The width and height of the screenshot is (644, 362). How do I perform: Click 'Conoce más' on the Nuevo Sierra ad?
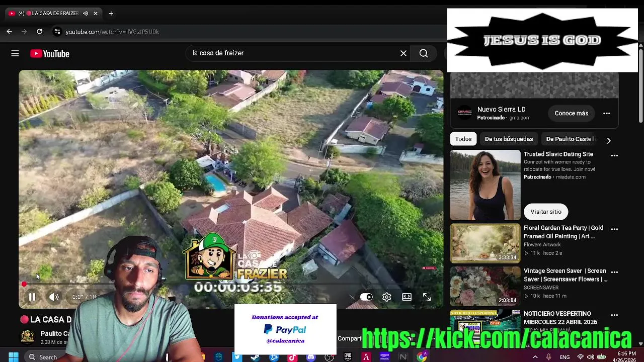pyautogui.click(x=571, y=113)
